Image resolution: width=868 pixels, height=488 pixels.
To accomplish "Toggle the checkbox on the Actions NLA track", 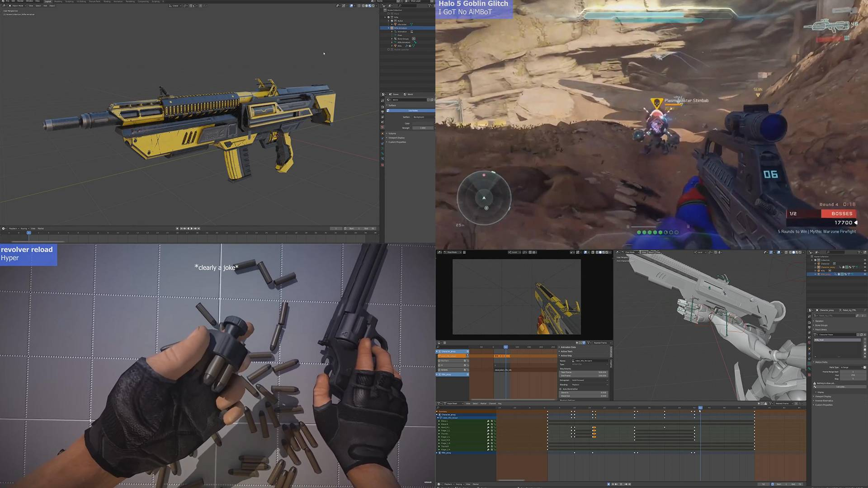I will click(x=465, y=370).
